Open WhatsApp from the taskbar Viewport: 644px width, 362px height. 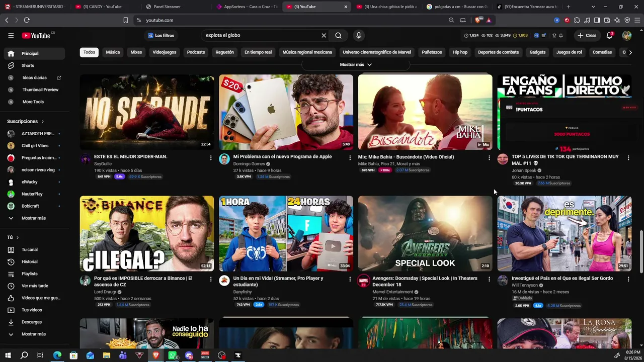click(x=173, y=355)
